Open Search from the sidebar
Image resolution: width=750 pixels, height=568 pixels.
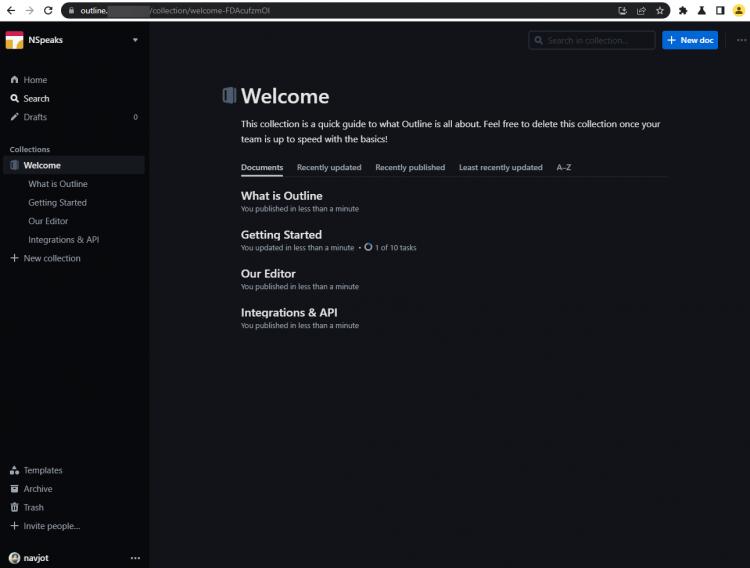tap(36, 98)
